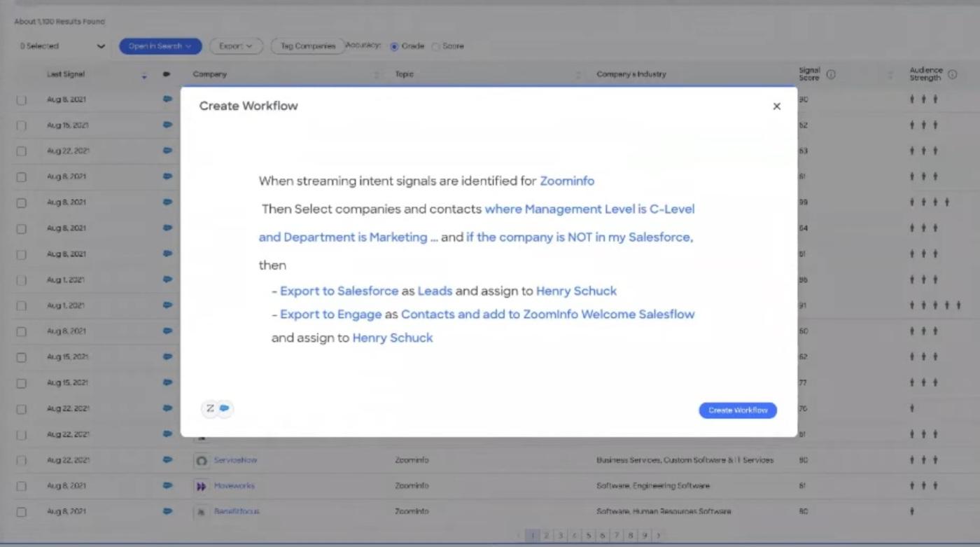Check the row with signal score 91
The height and width of the screenshot is (547, 980).
22,305
